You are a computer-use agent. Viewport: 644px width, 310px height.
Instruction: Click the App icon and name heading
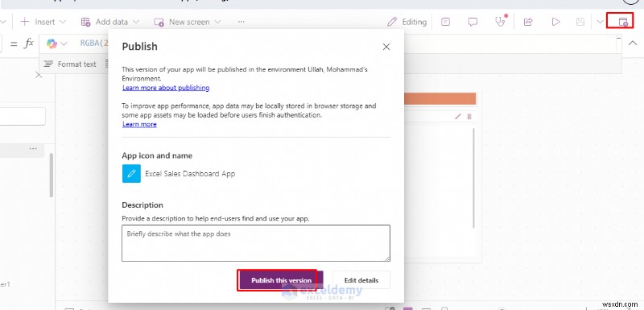[157, 155]
